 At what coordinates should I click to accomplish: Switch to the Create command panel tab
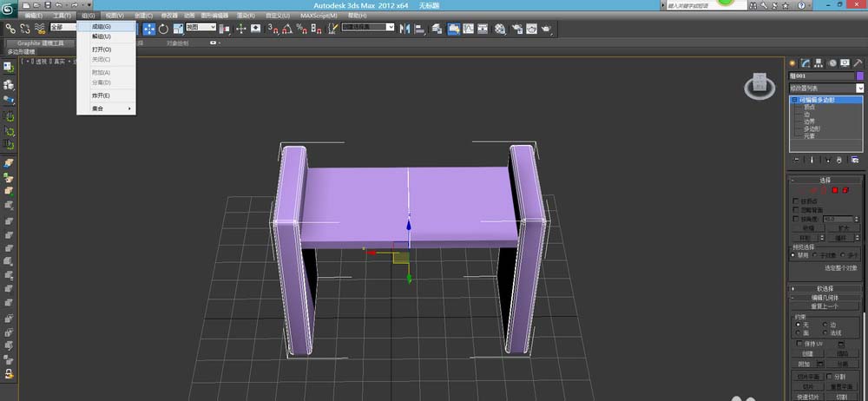pos(792,63)
